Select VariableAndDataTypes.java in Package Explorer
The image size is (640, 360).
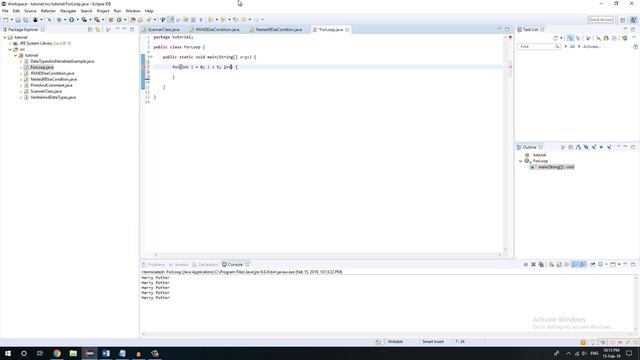click(x=53, y=97)
